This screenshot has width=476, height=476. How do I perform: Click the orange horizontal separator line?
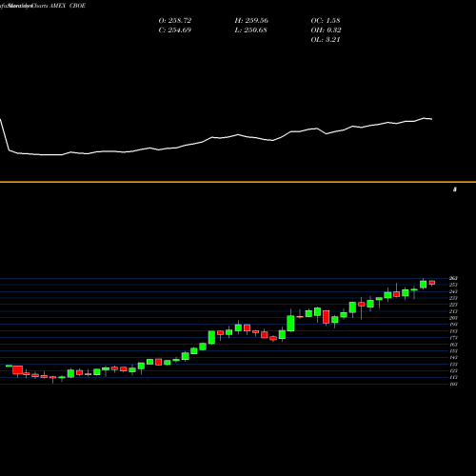238,182
